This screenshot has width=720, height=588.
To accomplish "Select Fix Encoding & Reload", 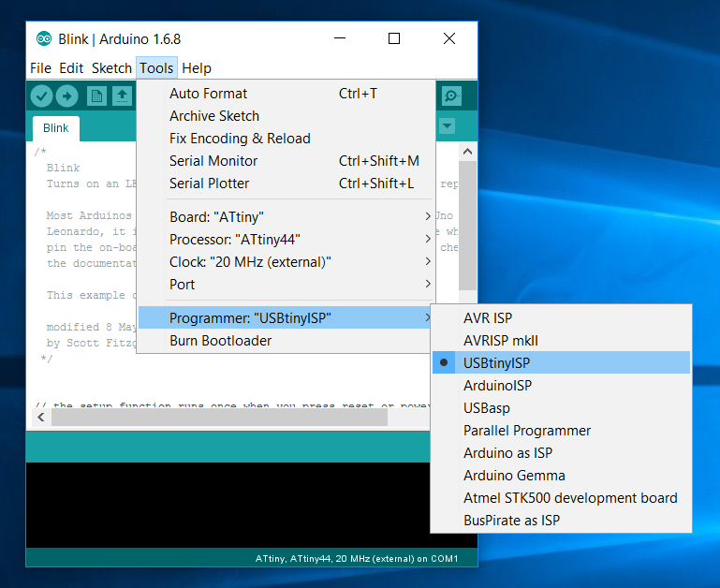I will [x=287, y=139].
